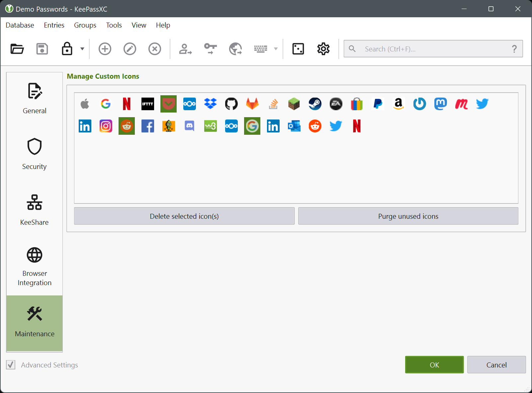Select the GitHub custom icon
The width and height of the screenshot is (532, 393).
point(231,104)
